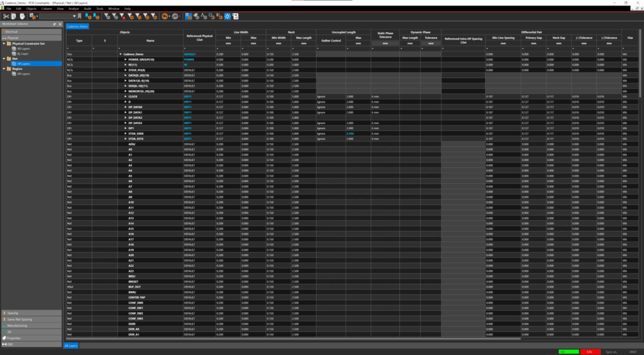Open the Help menu
This screenshot has width=644, height=355.
(x=127, y=9)
